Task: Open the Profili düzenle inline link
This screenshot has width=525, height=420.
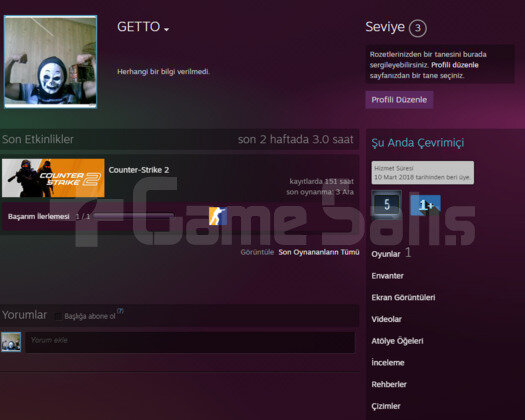Action: pos(455,65)
